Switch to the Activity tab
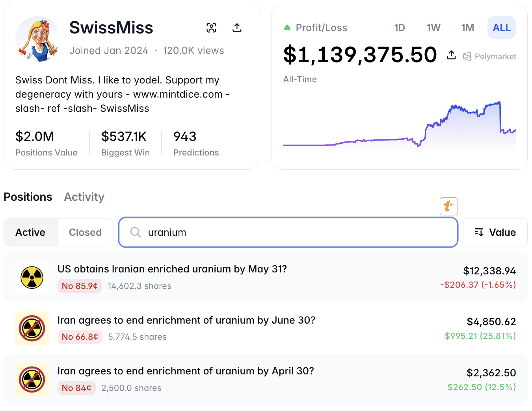This screenshot has width=532, height=411. [84, 197]
